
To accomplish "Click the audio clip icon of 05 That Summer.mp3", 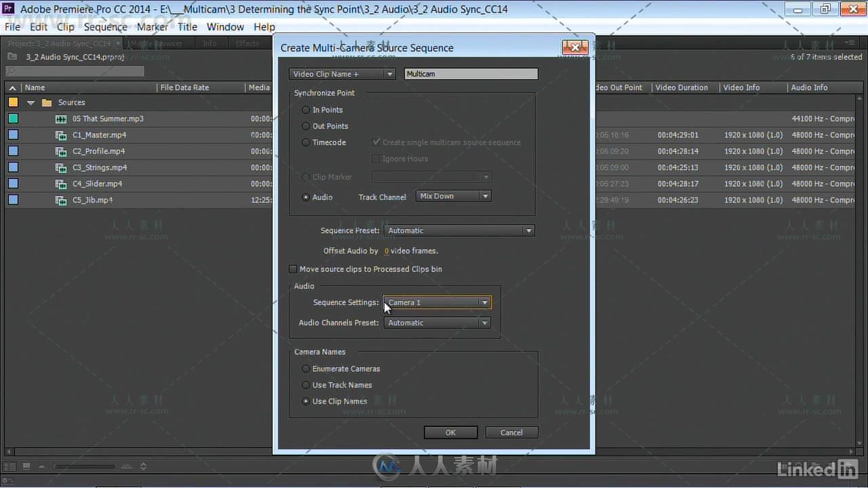I will (61, 119).
